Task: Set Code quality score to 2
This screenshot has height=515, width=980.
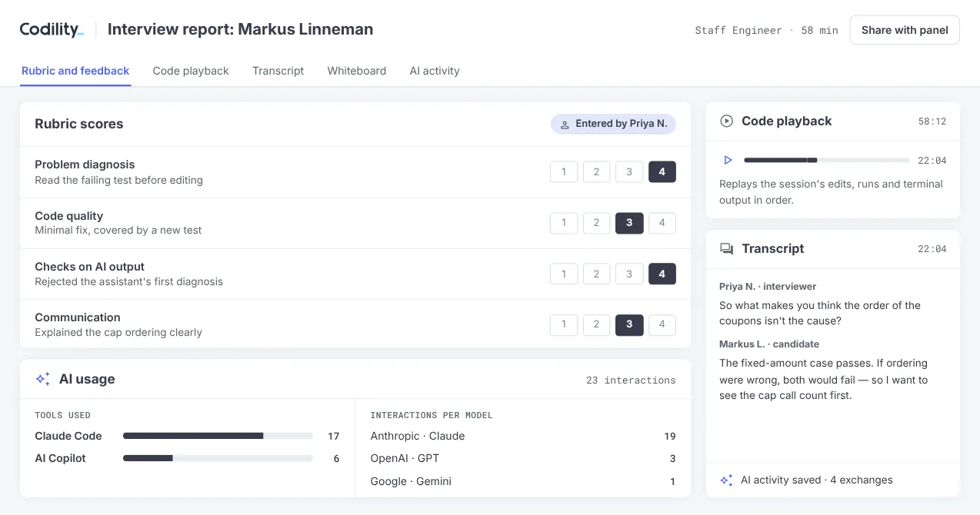Action: [x=596, y=223]
